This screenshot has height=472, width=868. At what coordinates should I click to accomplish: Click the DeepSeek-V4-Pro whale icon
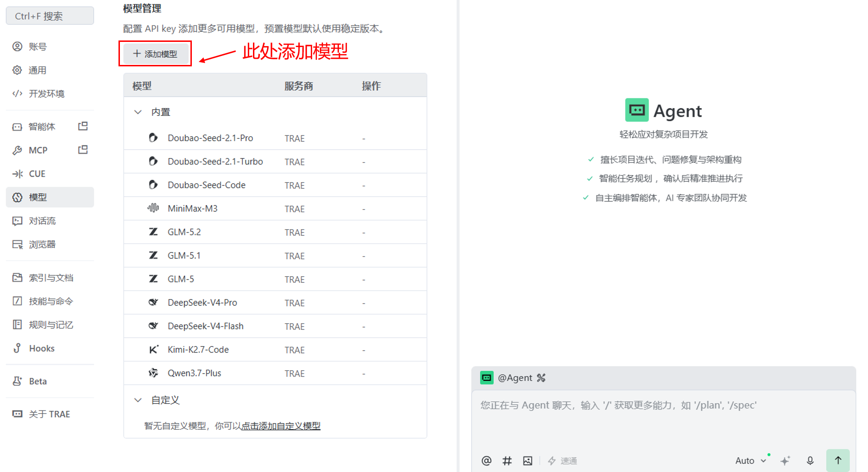153,302
